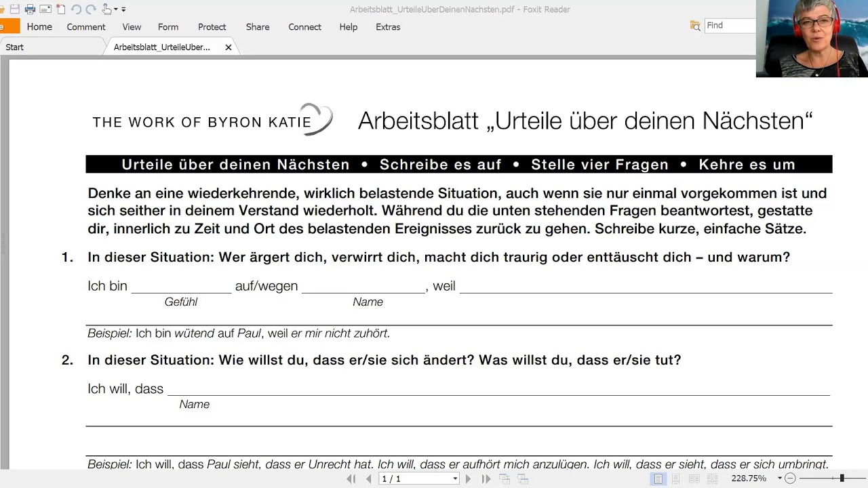Go to first page button

351,479
